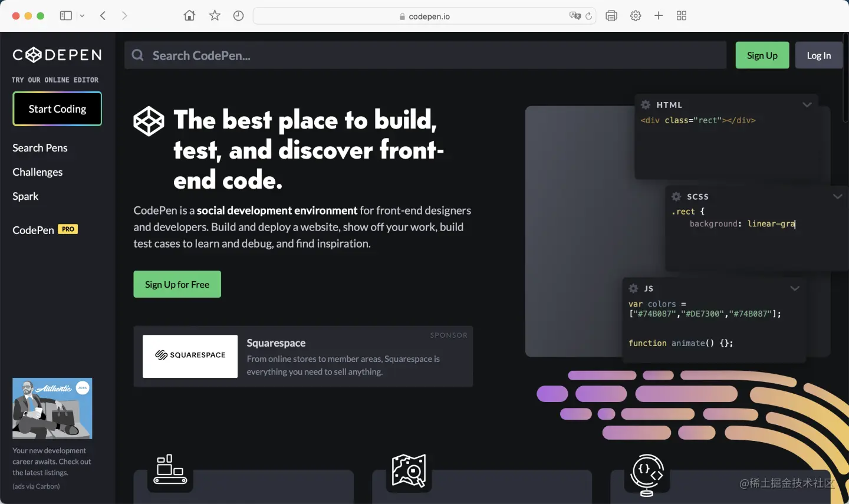
Task: Open sidebar dropdown arrow in Safari toolbar
Action: 82,16
